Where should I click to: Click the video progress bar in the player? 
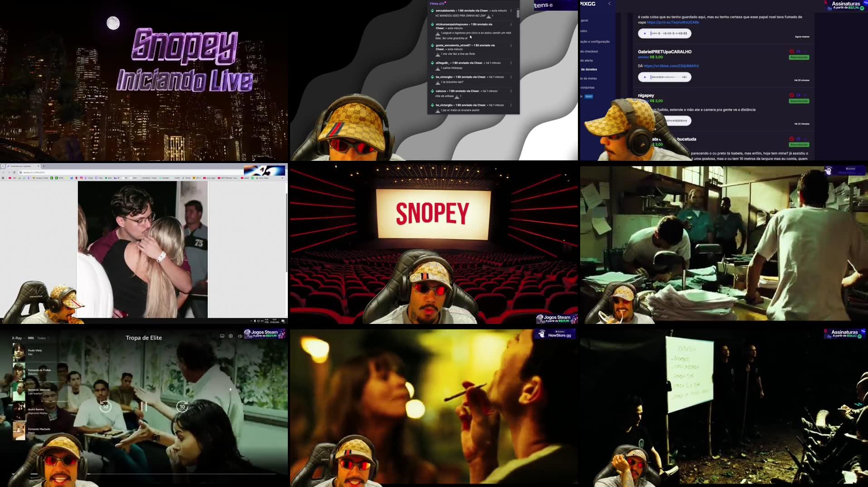pyautogui.click(x=144, y=474)
